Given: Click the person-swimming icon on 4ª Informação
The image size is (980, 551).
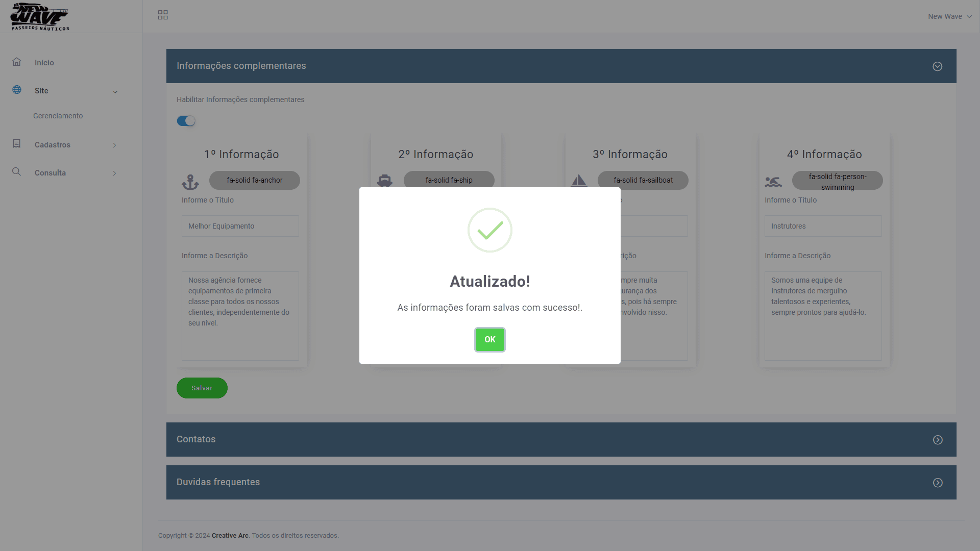Looking at the screenshot, I should 774,180.
